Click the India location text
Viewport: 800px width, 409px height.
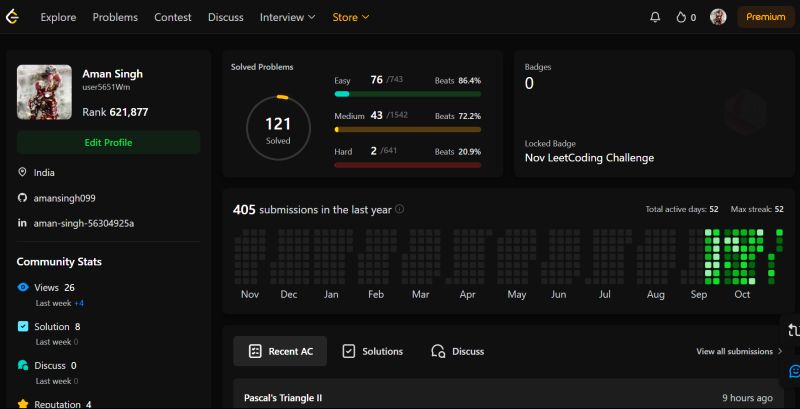tap(44, 172)
